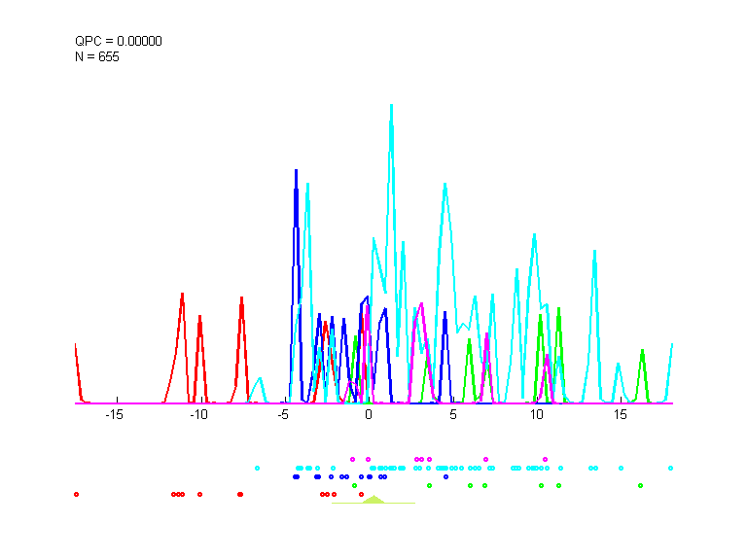Image resolution: width=747 pixels, height=560 pixels.
Task: Click the red peak near -11
Action: 182,295
